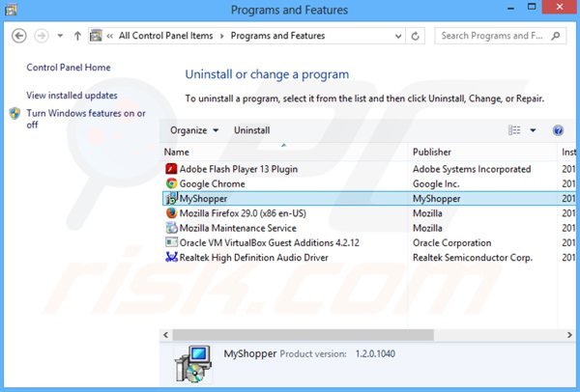The width and height of the screenshot is (580, 392).
Task: Open Control Panel Home link
Action: click(69, 68)
